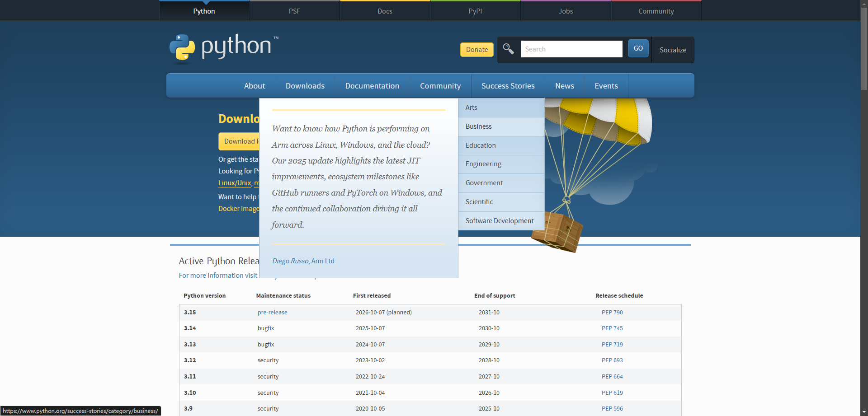Choose Engineering in Success Stories submenu

501,164
